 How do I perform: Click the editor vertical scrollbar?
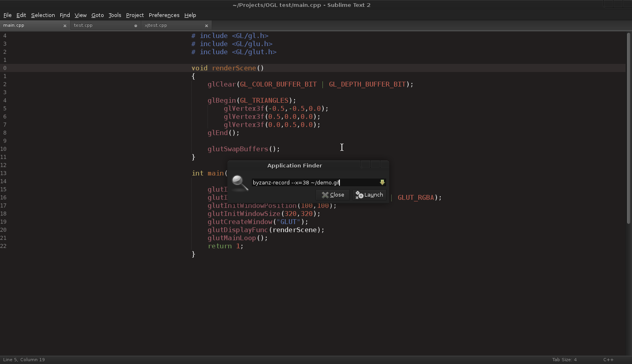[628, 127]
